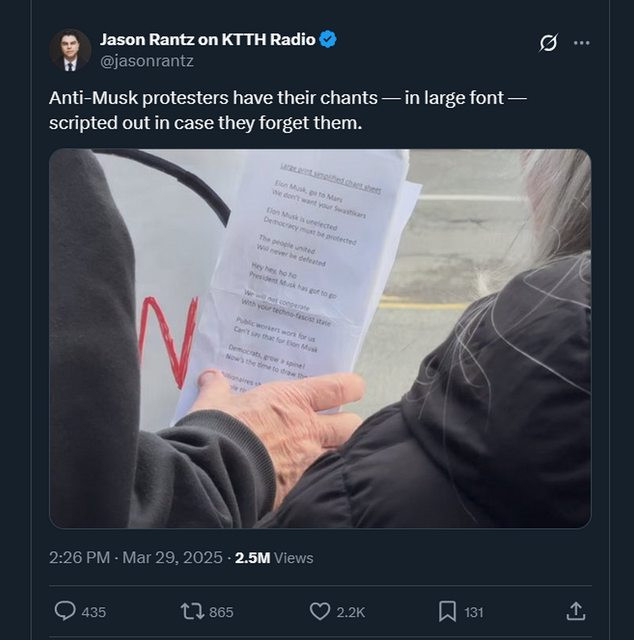Open the three-dot more options menu
The width and height of the screenshot is (634, 640).
click(582, 42)
